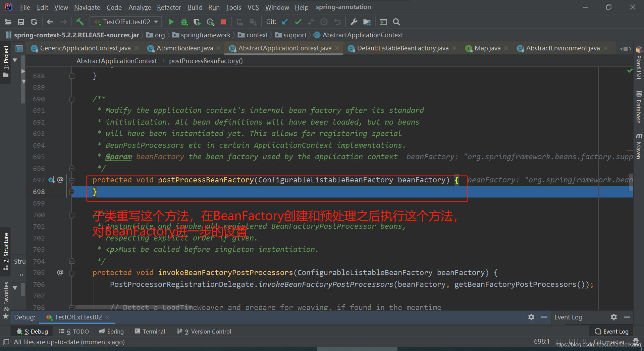
Task: Toggle the Database side panel
Action: [x=639, y=107]
